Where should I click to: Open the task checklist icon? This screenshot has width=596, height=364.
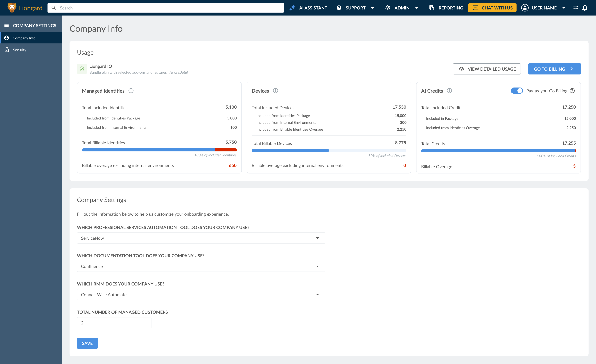576,8
